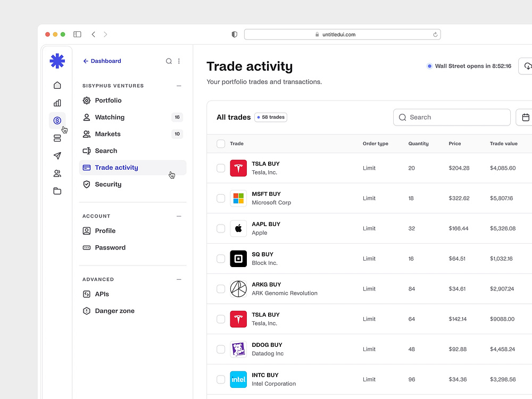Toggle the select-all checkbox in table header
This screenshot has width=532, height=399.
pos(221,144)
